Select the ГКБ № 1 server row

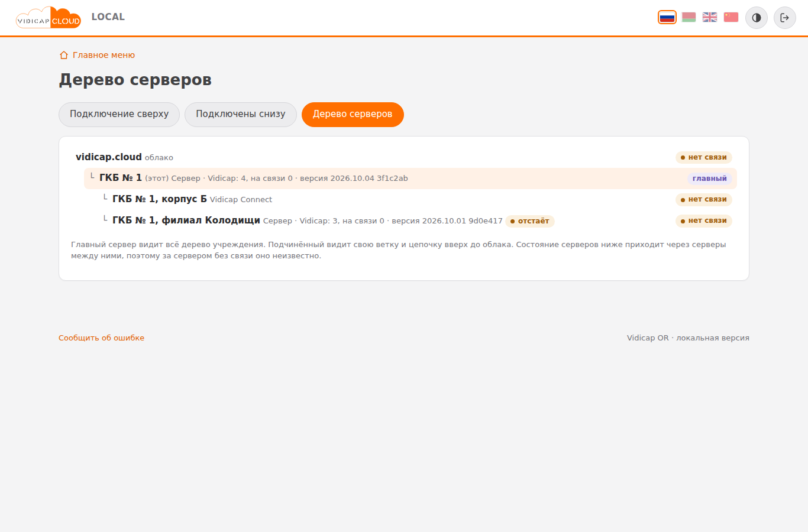click(411, 179)
